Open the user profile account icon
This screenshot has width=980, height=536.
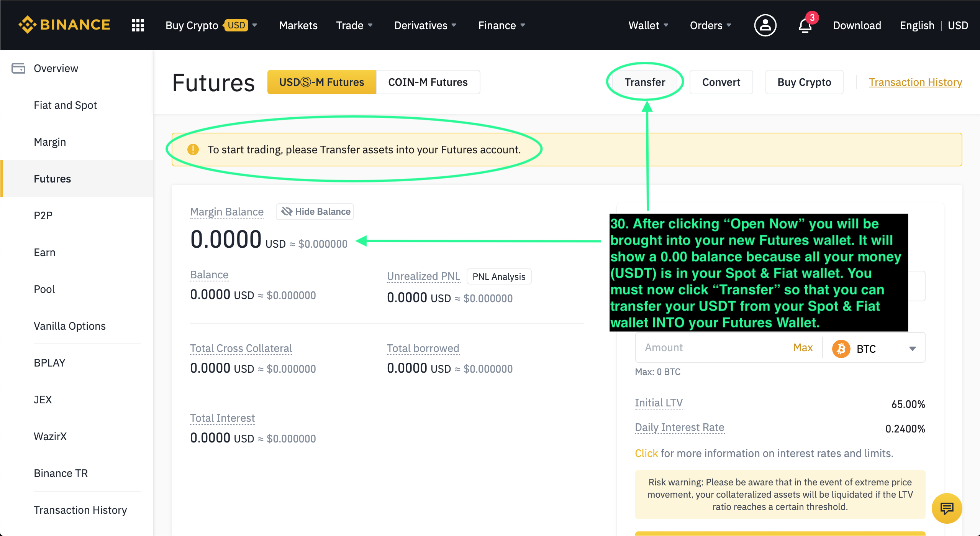tap(765, 25)
